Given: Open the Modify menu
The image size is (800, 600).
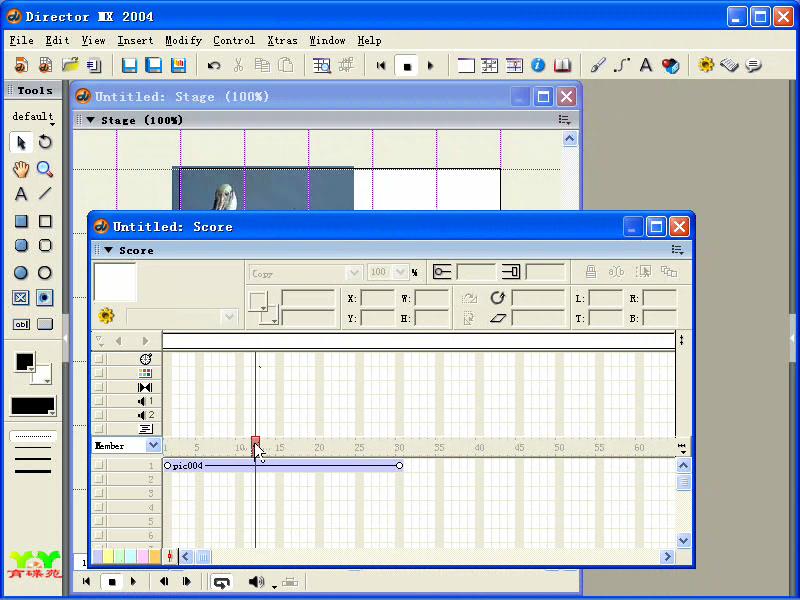Looking at the screenshot, I should pos(183,40).
